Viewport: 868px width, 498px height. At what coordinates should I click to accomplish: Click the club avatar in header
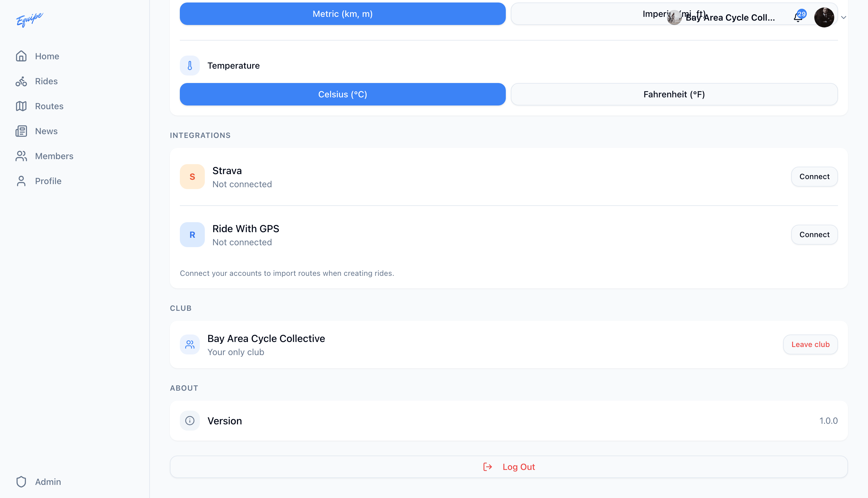coord(674,17)
